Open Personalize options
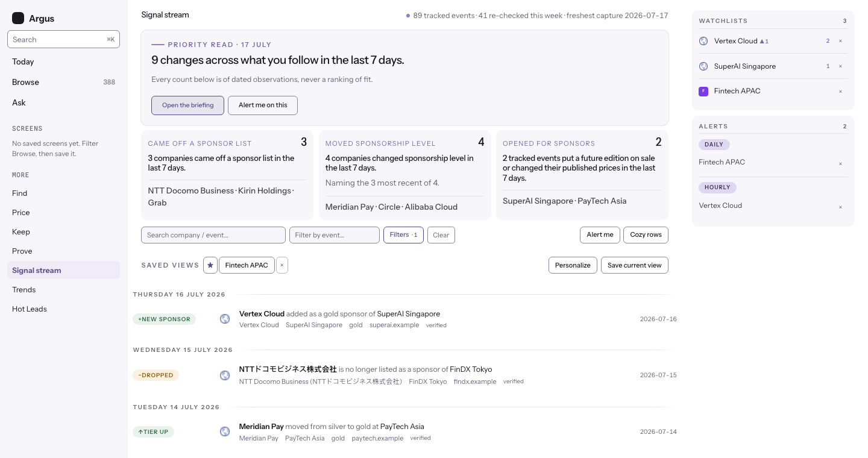The width and height of the screenshot is (868, 458). coord(573,265)
